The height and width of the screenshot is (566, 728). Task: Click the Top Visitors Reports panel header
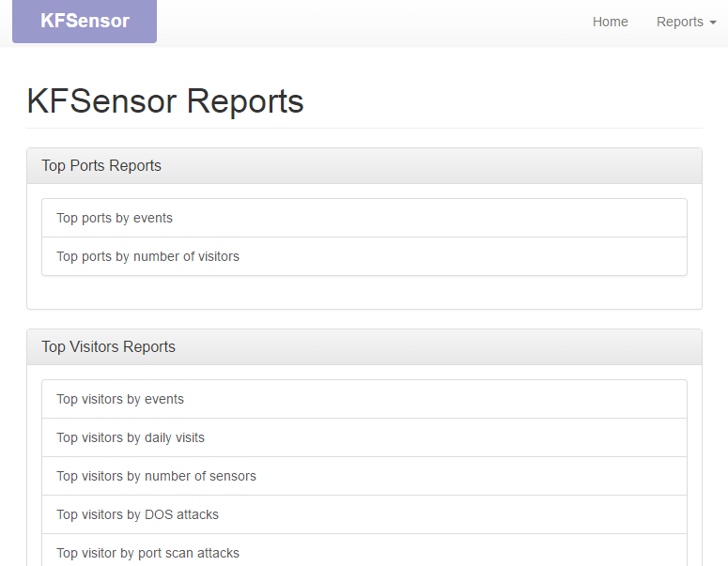(x=364, y=347)
